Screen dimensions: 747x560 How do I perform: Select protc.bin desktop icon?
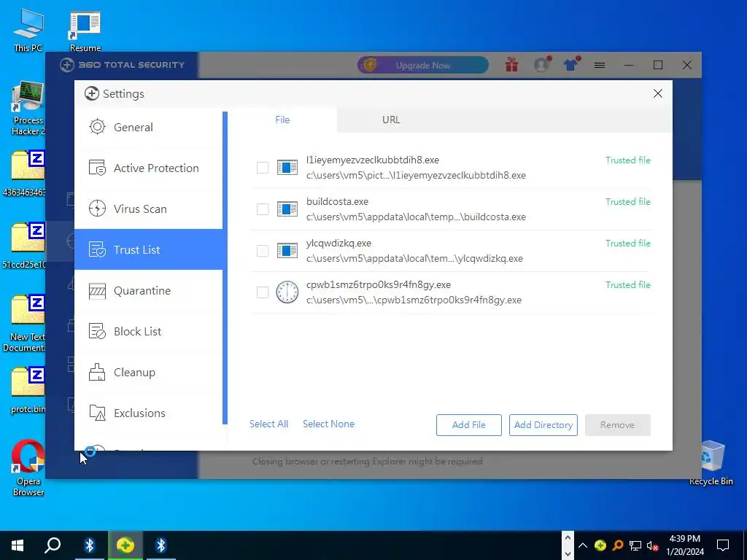28,391
